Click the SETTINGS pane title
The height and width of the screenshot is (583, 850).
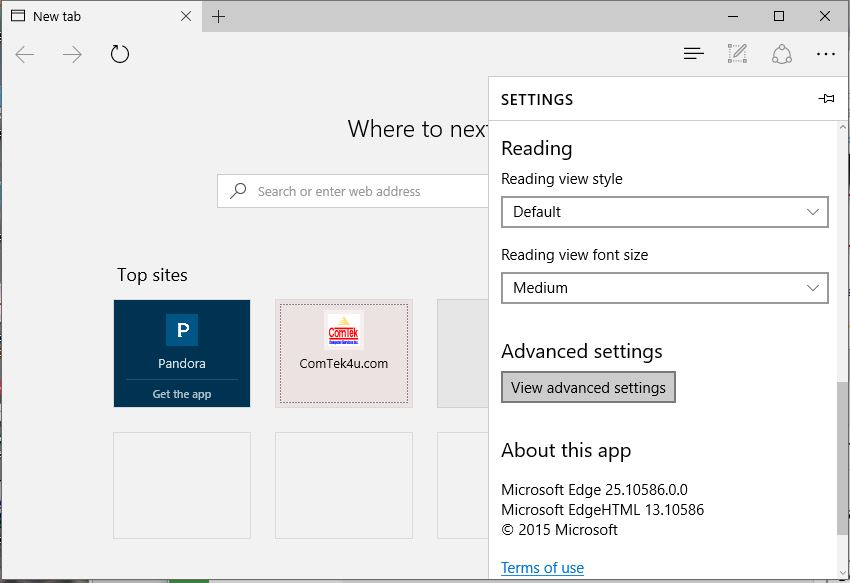click(537, 100)
